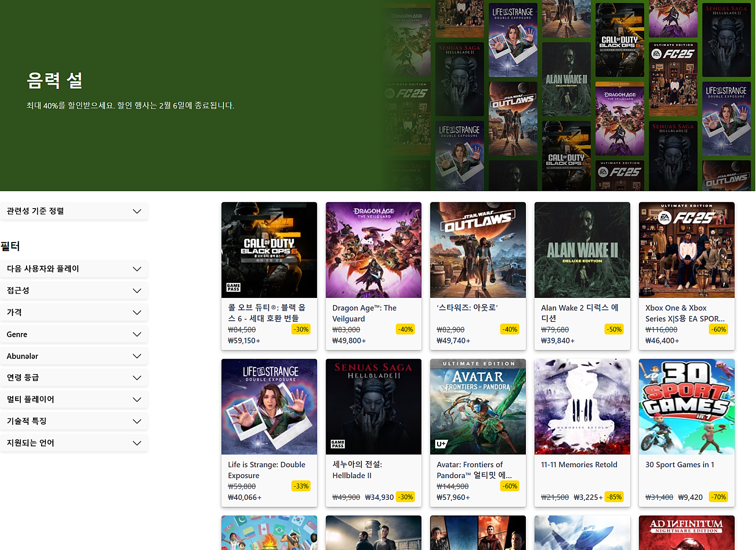756x550 pixels.
Task: Expand the 기술적 특징 filter
Action: pos(74,421)
